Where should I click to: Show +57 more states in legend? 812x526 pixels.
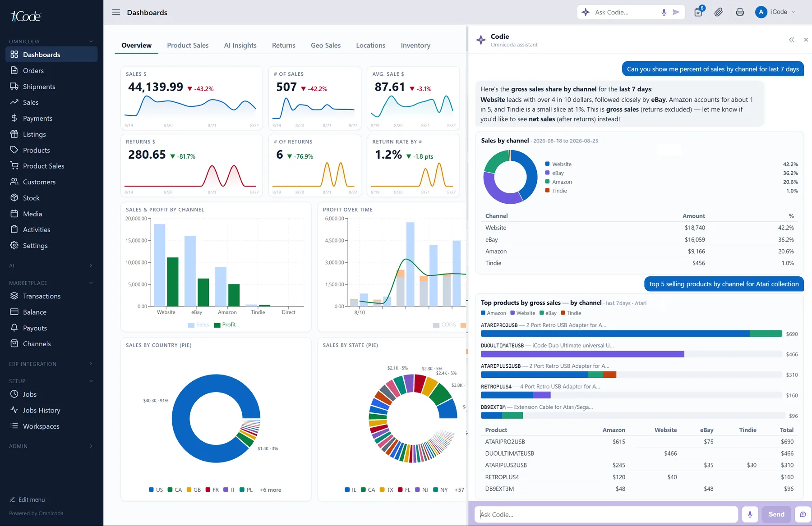click(x=459, y=490)
